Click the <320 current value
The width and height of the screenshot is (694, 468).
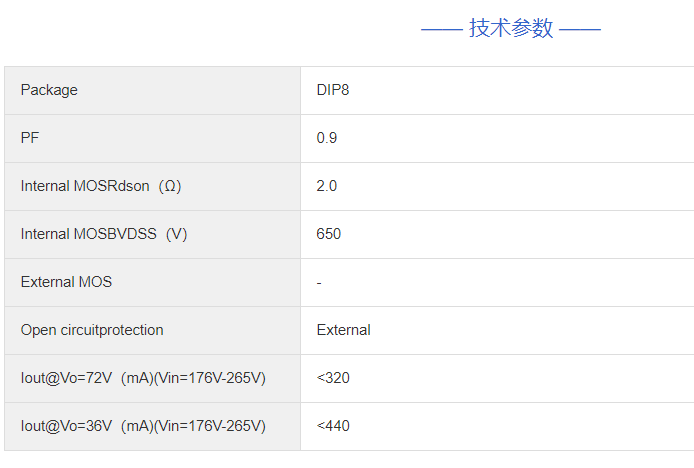[333, 378]
